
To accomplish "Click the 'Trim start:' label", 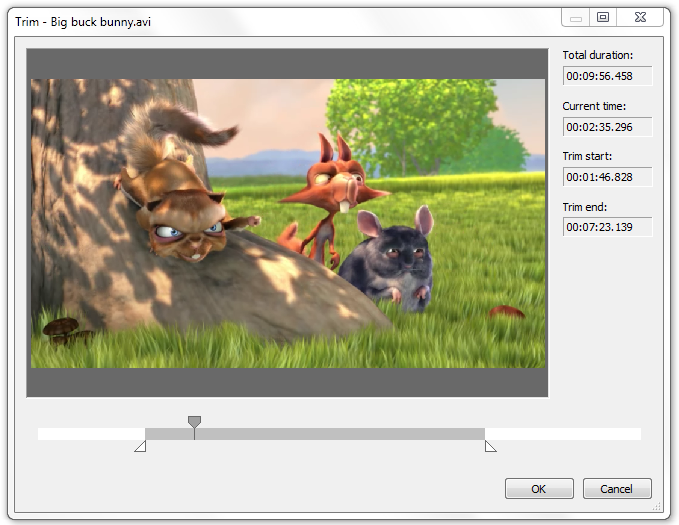I will (x=587, y=156).
